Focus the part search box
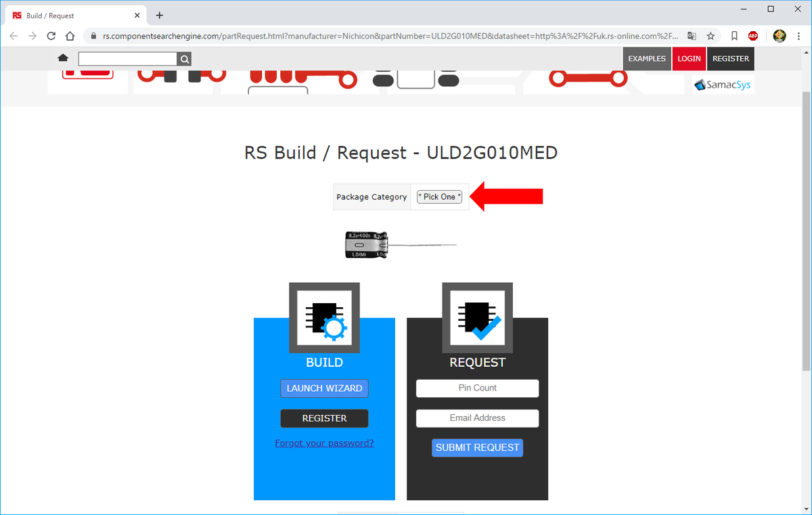The width and height of the screenshot is (812, 515). point(127,59)
